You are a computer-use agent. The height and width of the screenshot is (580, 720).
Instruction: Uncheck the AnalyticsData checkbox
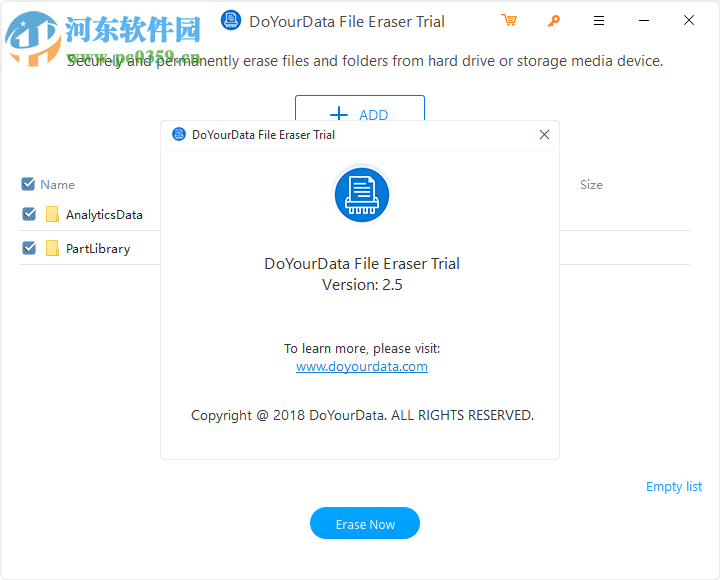click(x=29, y=214)
